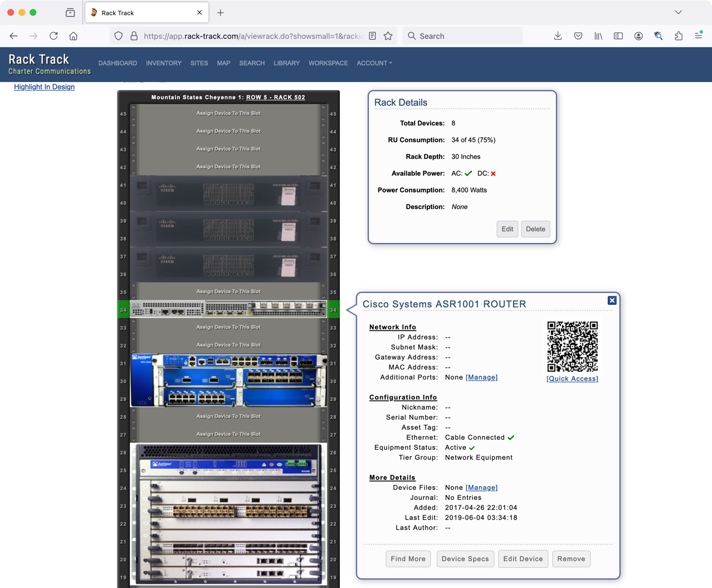Open the browser library icon
712x588 pixels.
click(x=598, y=36)
